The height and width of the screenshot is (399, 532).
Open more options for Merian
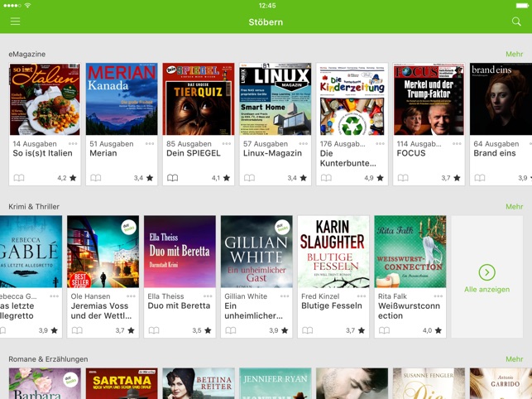coord(150,144)
